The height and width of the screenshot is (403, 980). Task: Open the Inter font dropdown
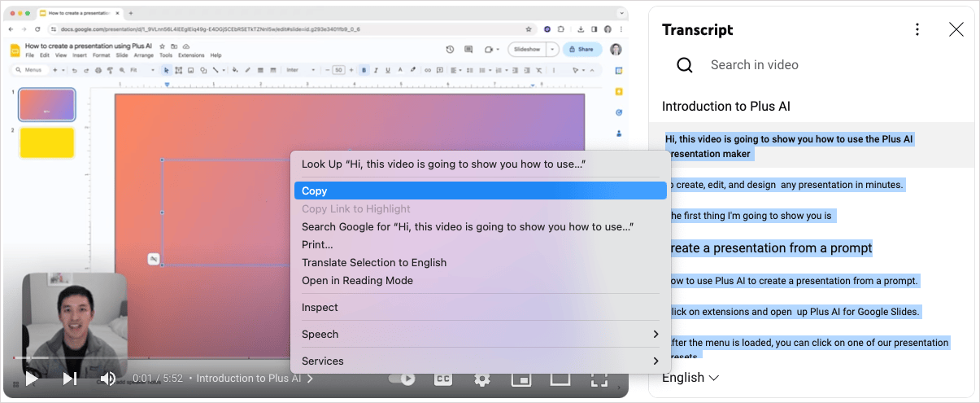(301, 70)
